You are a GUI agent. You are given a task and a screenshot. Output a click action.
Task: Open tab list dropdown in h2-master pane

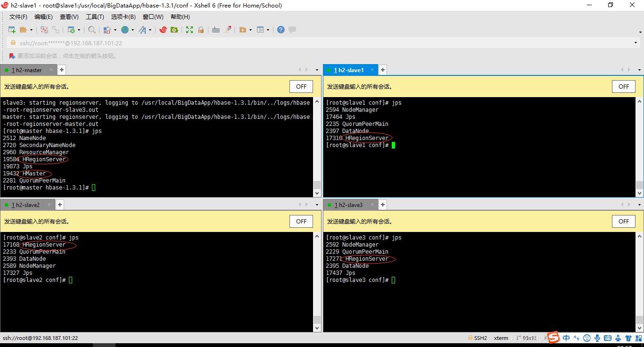[x=317, y=70]
